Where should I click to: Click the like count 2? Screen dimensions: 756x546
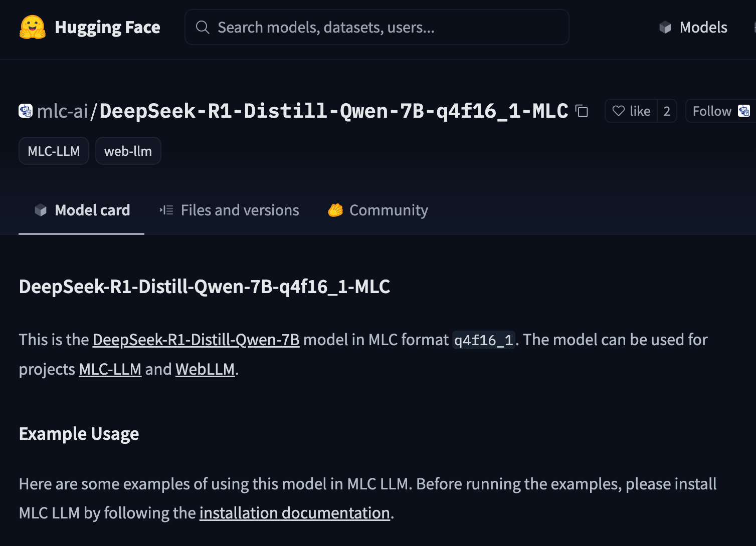point(667,111)
